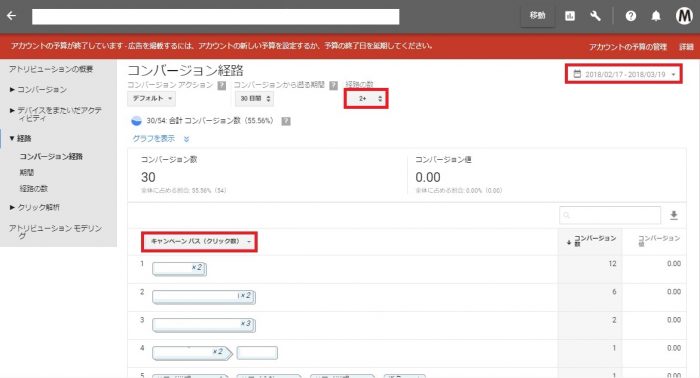This screenshot has width=700, height=378.
Task: Open the date range picker
Action: coord(624,74)
